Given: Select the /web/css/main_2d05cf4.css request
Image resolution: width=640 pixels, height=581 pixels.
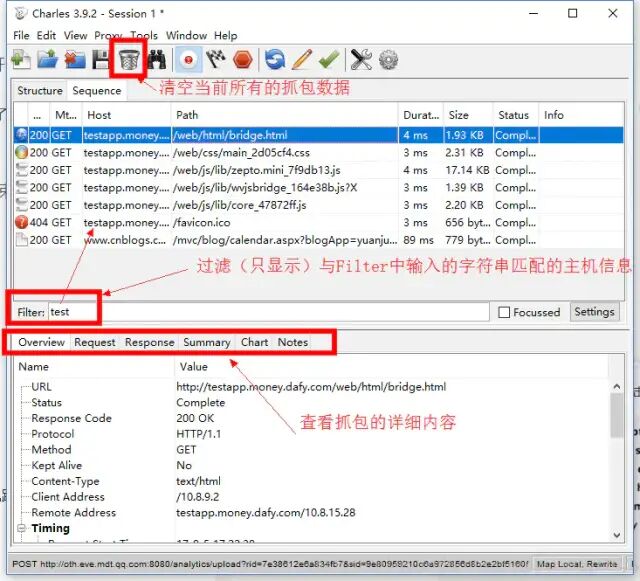Looking at the screenshot, I should tap(319, 153).
